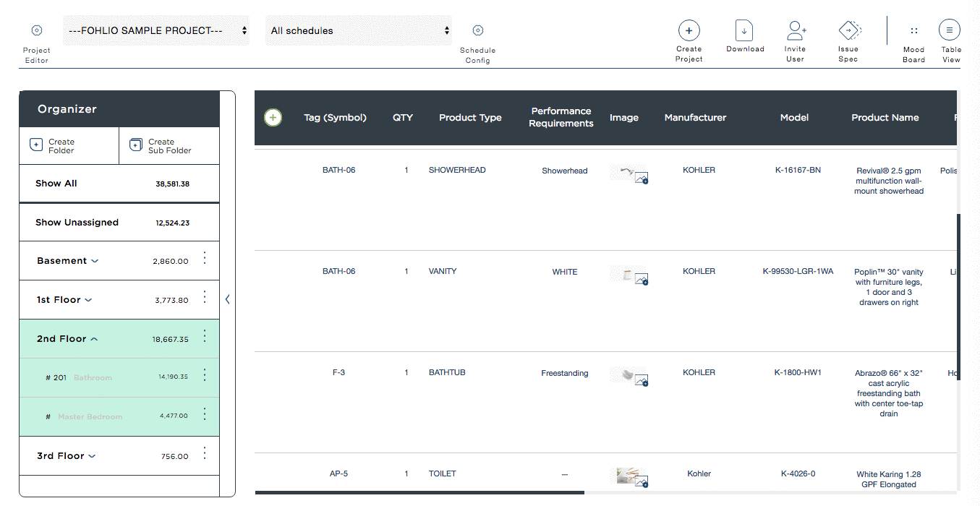Screen dimensions: 980x506
Task: Expand the 1st Floor folder chevron
Action: point(88,300)
